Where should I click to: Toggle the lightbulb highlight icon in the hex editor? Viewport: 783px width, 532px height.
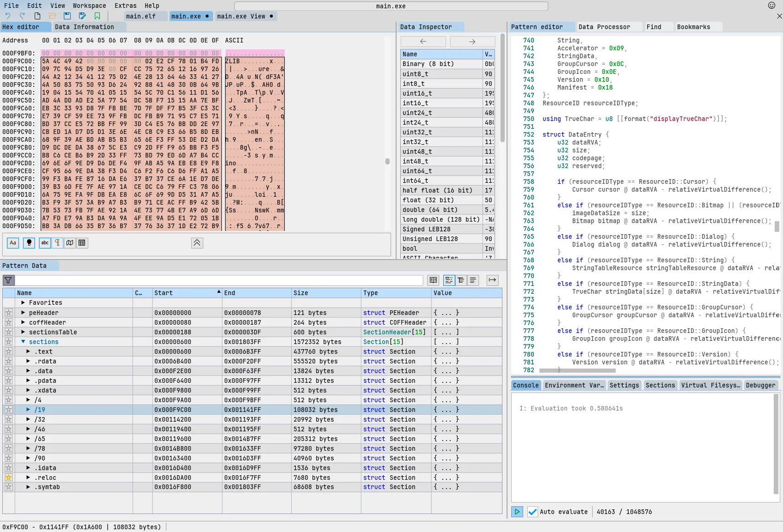tap(29, 243)
